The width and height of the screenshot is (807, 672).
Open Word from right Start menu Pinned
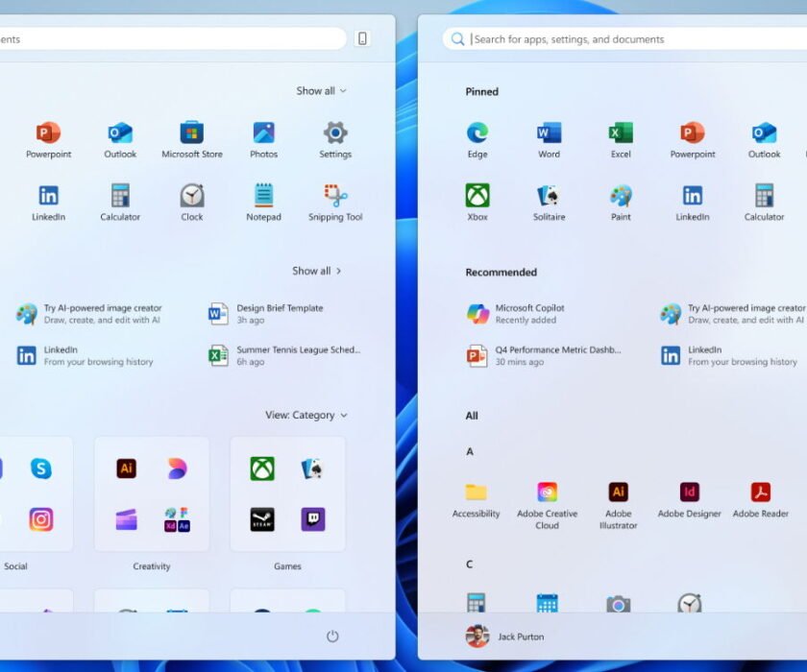point(550,139)
